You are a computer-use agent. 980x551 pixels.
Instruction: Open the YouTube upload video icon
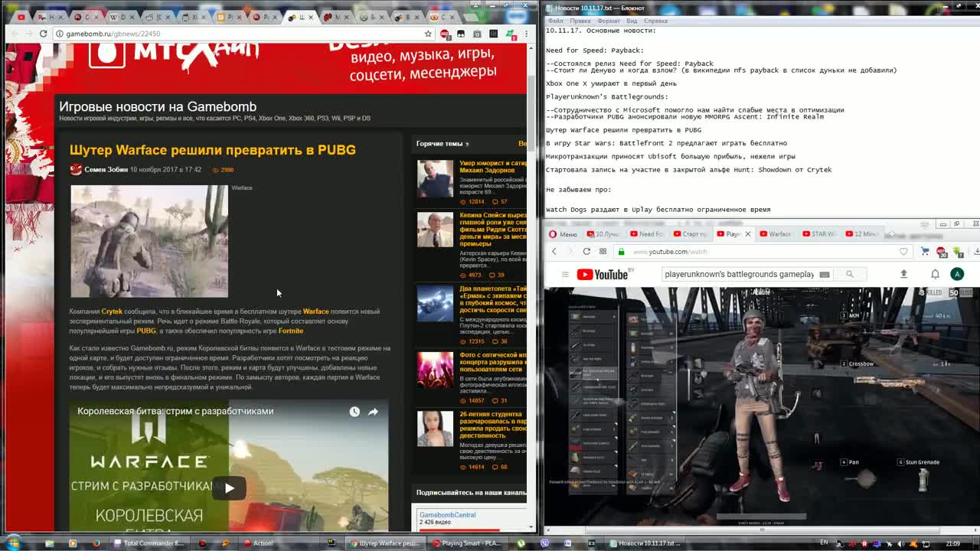[x=903, y=274]
